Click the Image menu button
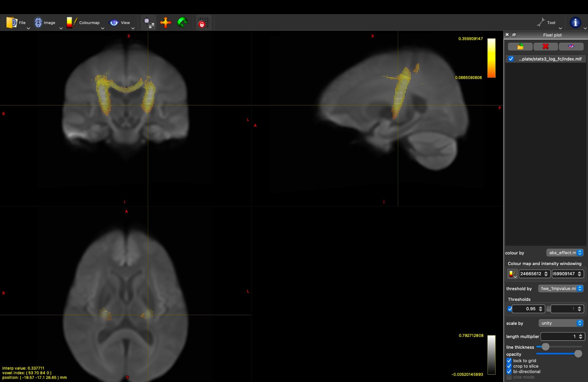 click(47, 23)
